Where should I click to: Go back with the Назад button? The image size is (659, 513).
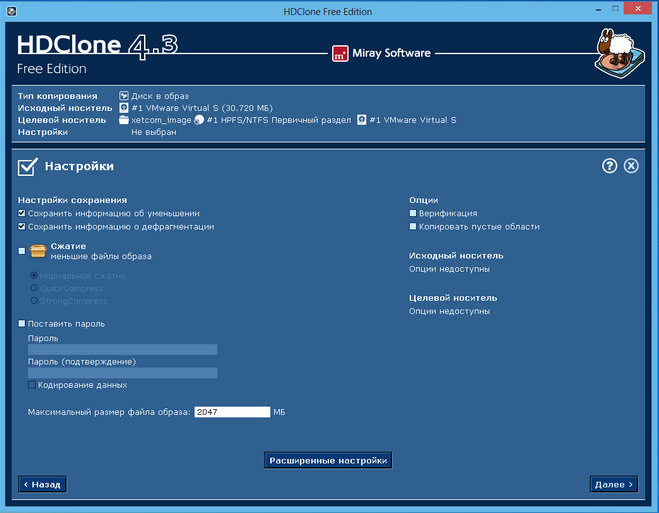42,484
